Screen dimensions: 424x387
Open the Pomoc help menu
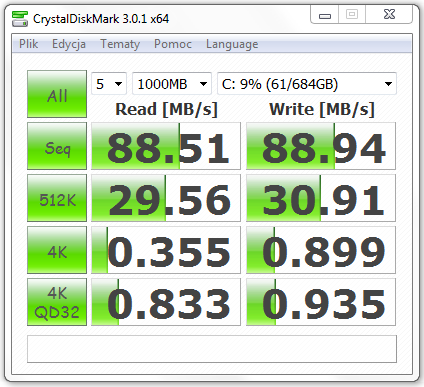173,44
